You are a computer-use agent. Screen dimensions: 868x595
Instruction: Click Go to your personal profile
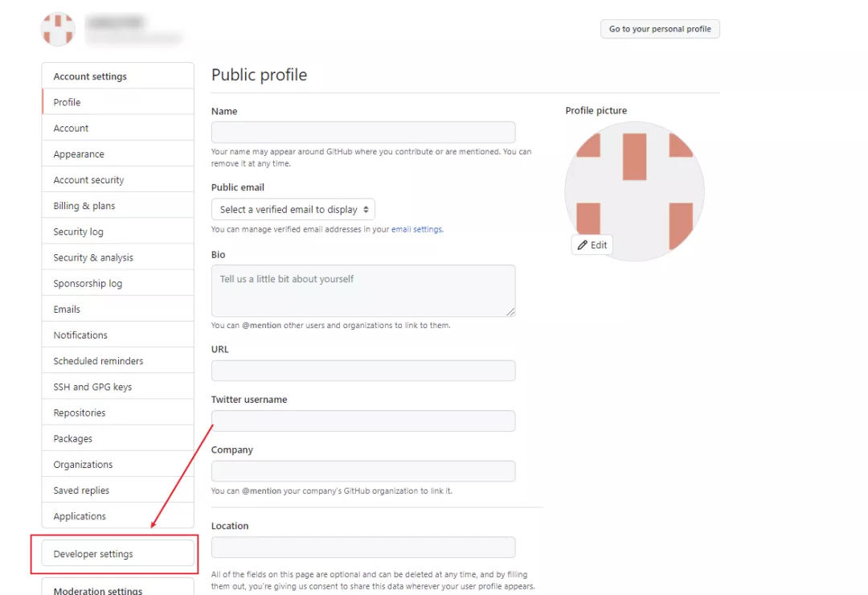click(660, 29)
